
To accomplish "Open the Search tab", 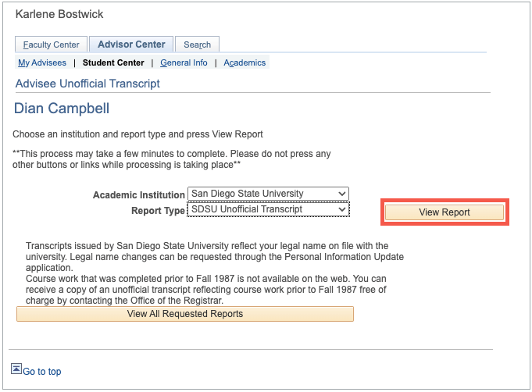I will pyautogui.click(x=197, y=45).
